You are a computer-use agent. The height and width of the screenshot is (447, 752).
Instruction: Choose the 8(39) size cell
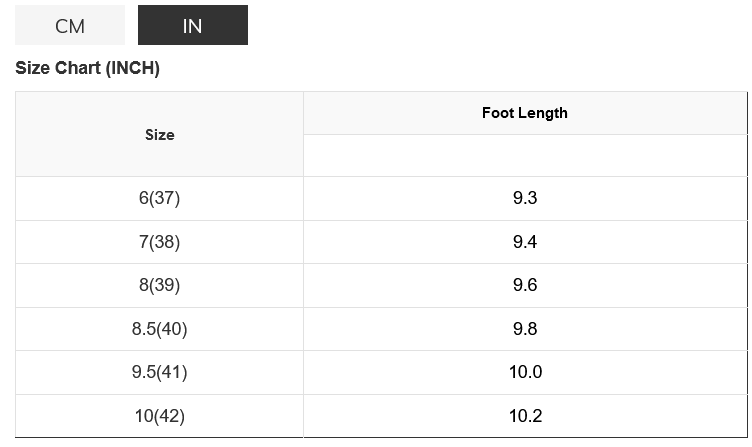(159, 285)
